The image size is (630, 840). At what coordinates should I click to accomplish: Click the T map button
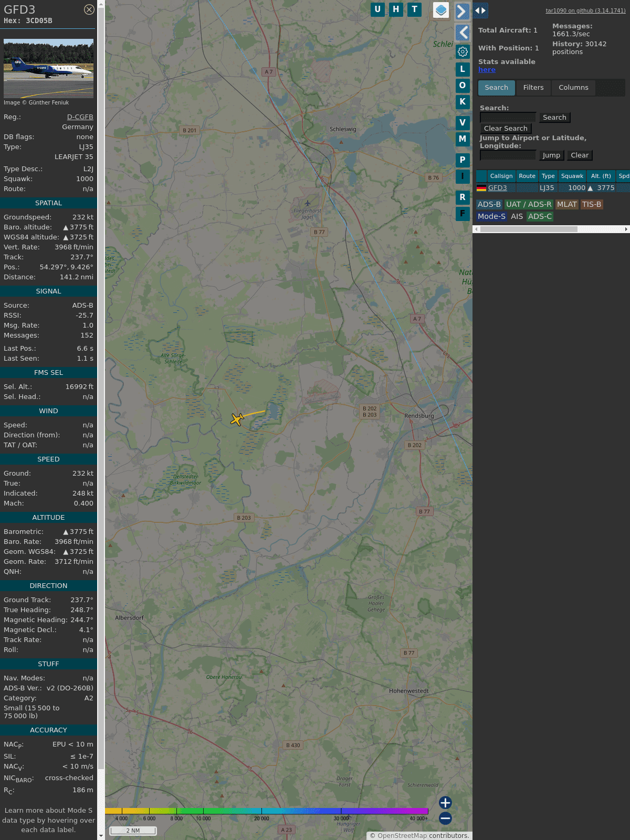click(x=415, y=9)
